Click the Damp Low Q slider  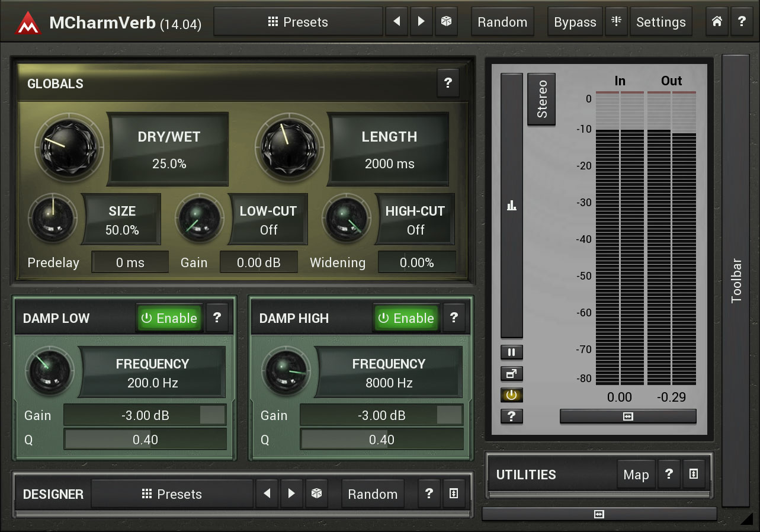pos(145,439)
